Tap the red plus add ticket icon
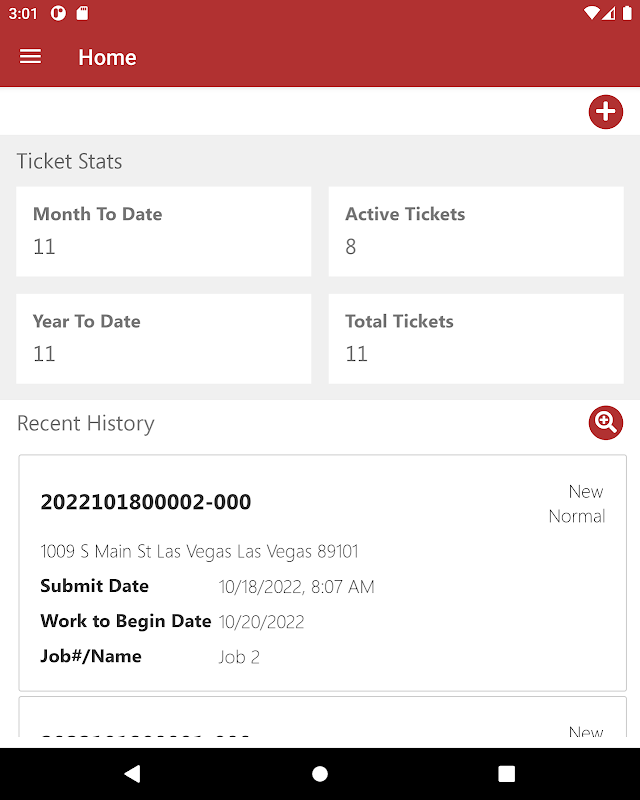 pyautogui.click(x=605, y=112)
